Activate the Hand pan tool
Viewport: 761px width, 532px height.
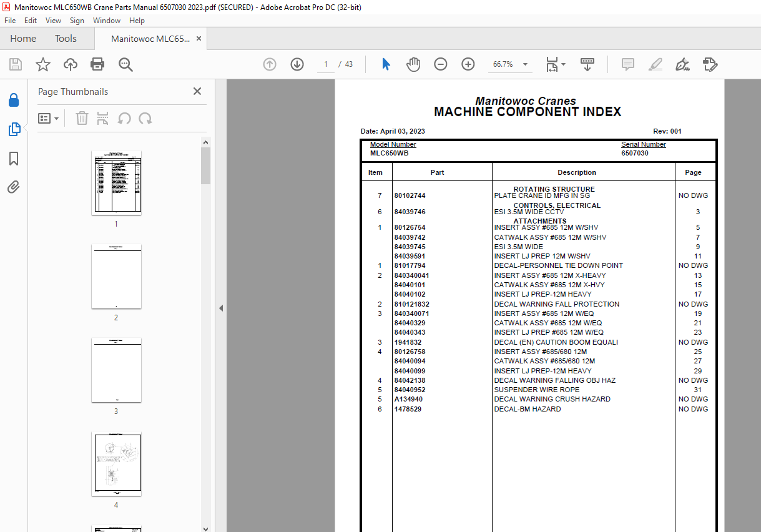(413, 64)
